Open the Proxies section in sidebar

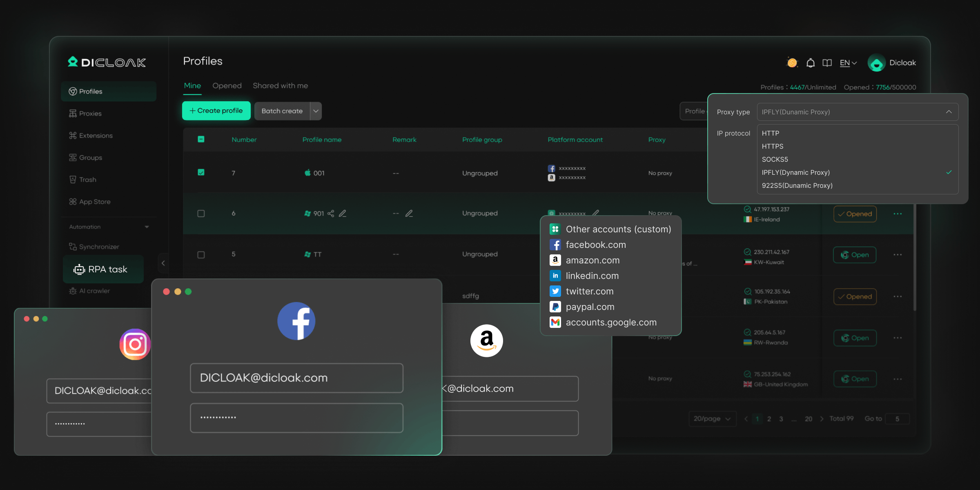(x=90, y=113)
